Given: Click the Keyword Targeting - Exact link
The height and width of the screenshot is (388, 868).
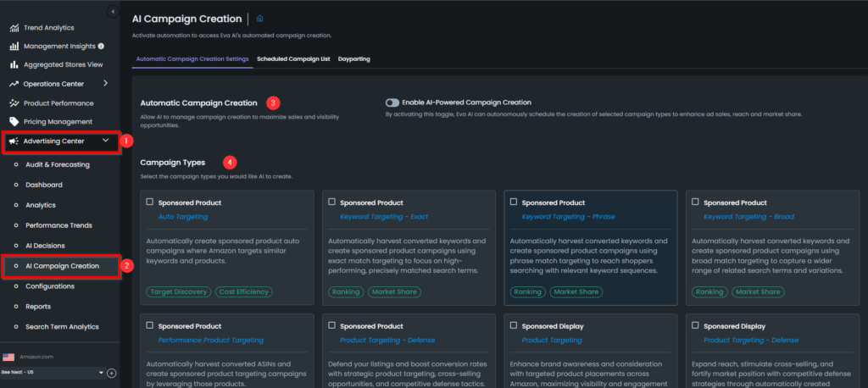Looking at the screenshot, I should point(384,217).
